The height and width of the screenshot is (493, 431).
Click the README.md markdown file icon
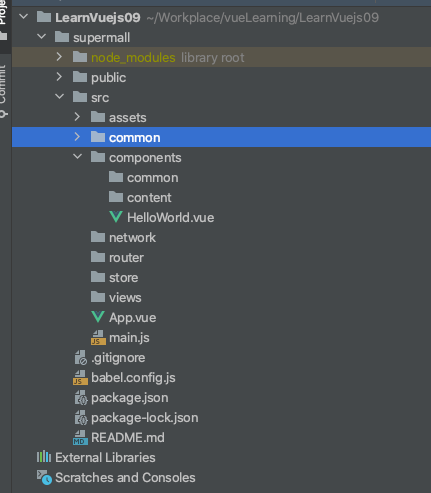pos(80,437)
